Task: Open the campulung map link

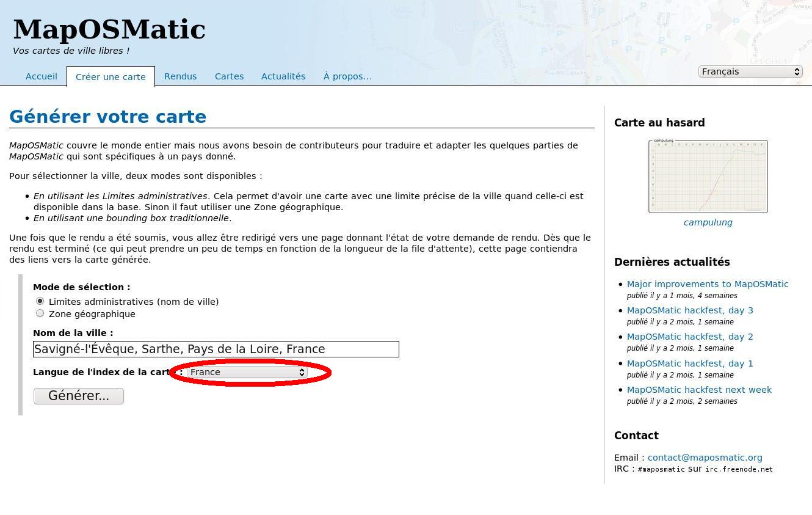Action: (708, 222)
